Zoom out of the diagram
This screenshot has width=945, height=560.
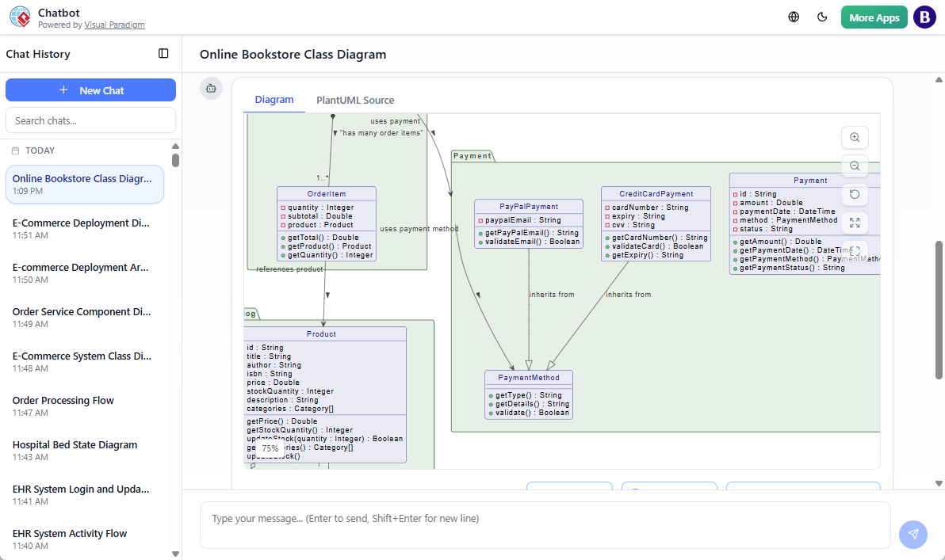click(855, 166)
